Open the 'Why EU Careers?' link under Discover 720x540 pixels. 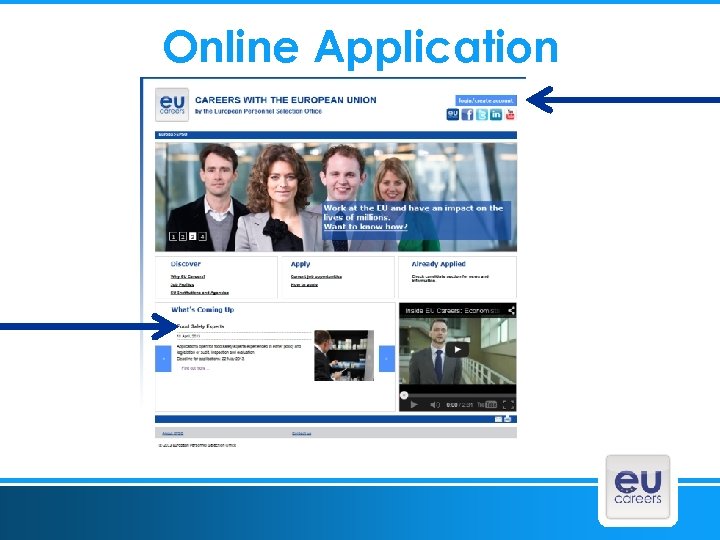[x=188, y=276]
